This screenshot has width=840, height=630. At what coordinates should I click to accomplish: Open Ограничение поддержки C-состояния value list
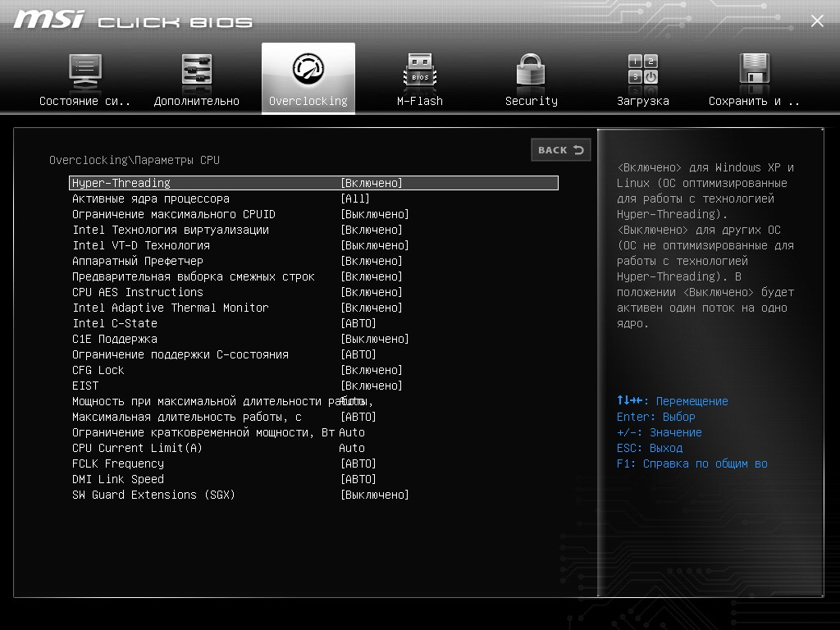[358, 354]
